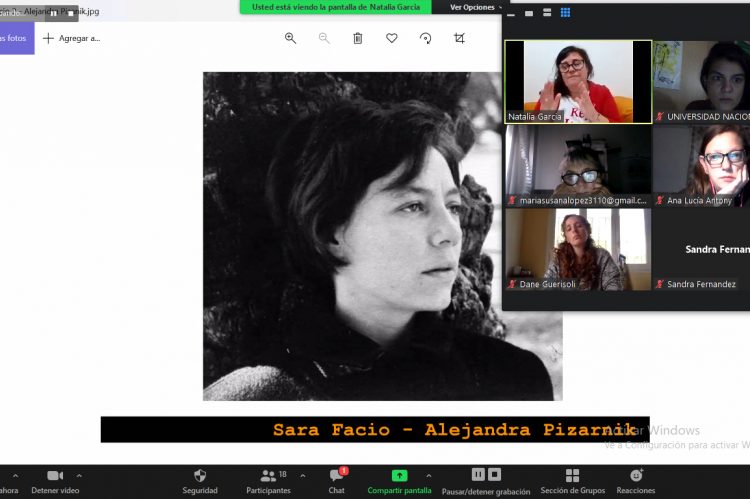Open the Chat panel

tap(337, 476)
